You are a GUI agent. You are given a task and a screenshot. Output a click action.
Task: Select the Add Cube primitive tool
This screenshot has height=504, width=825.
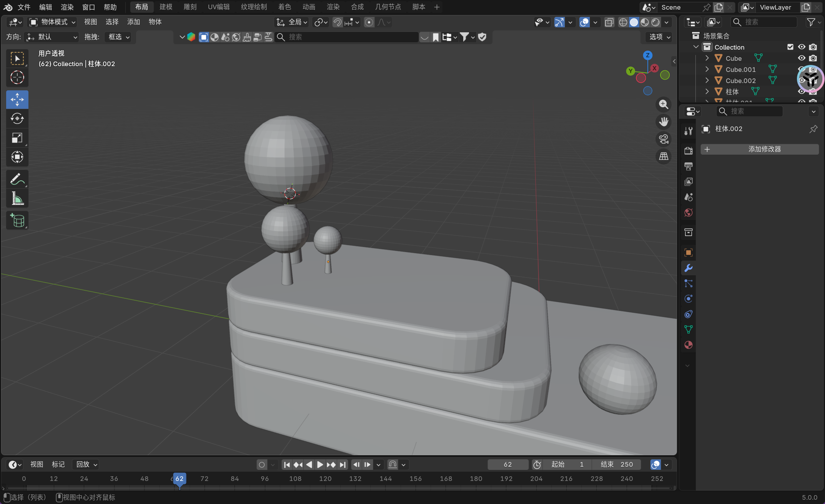point(17,220)
